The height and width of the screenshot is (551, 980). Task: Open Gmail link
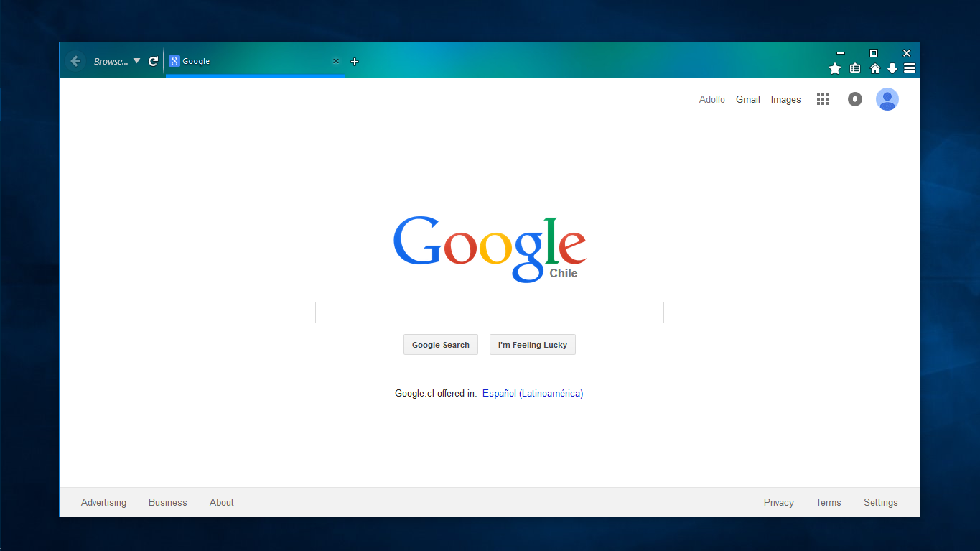[748, 100]
